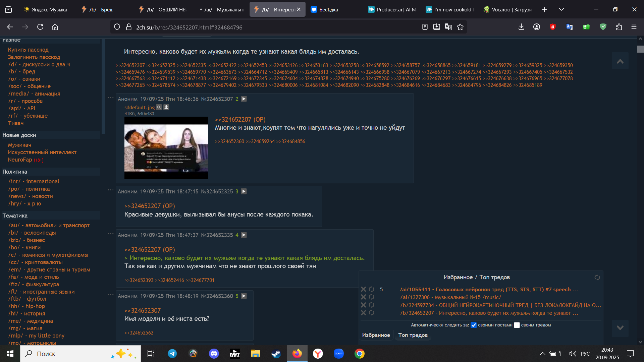Follow reply link >>324652562

(x=139, y=333)
